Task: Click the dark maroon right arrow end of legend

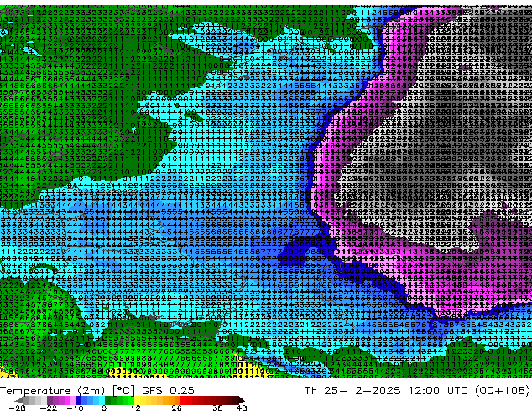Action: point(241,400)
